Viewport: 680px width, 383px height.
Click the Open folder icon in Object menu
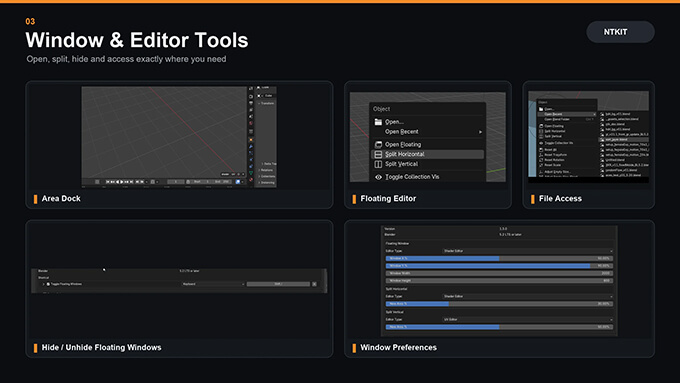[x=378, y=122]
